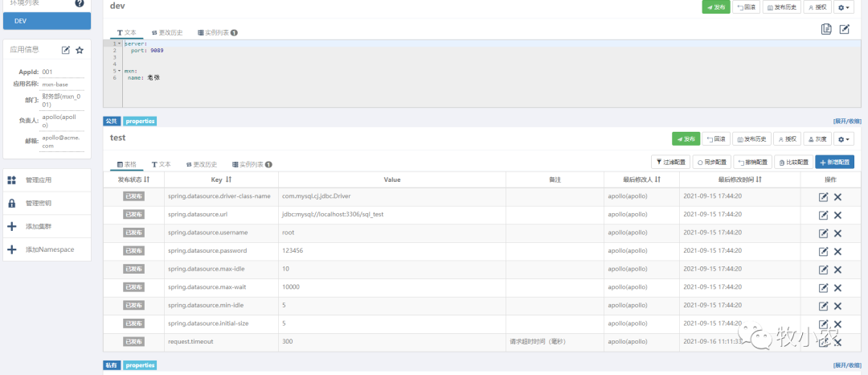Image resolution: width=868 pixels, height=375 pixels.
Task: Click the document copy icon in dev panel
Action: pos(826,29)
